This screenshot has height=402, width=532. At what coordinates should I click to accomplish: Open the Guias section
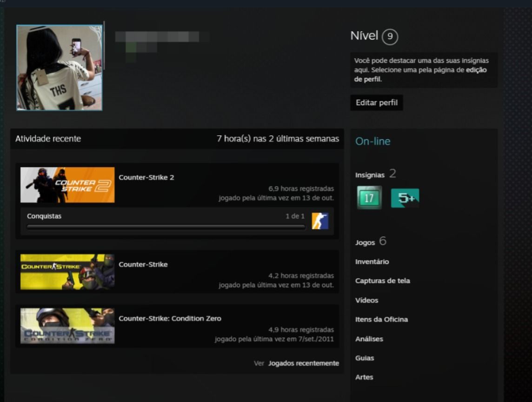coord(365,358)
